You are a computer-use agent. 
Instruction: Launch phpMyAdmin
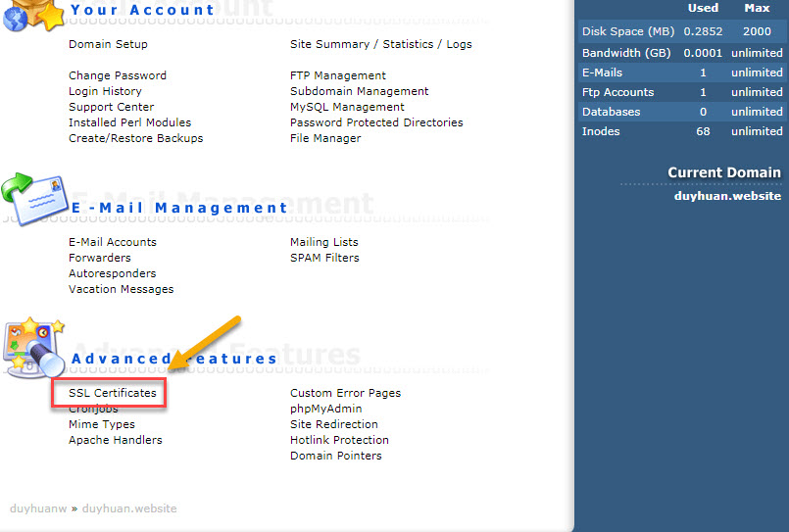(325, 409)
